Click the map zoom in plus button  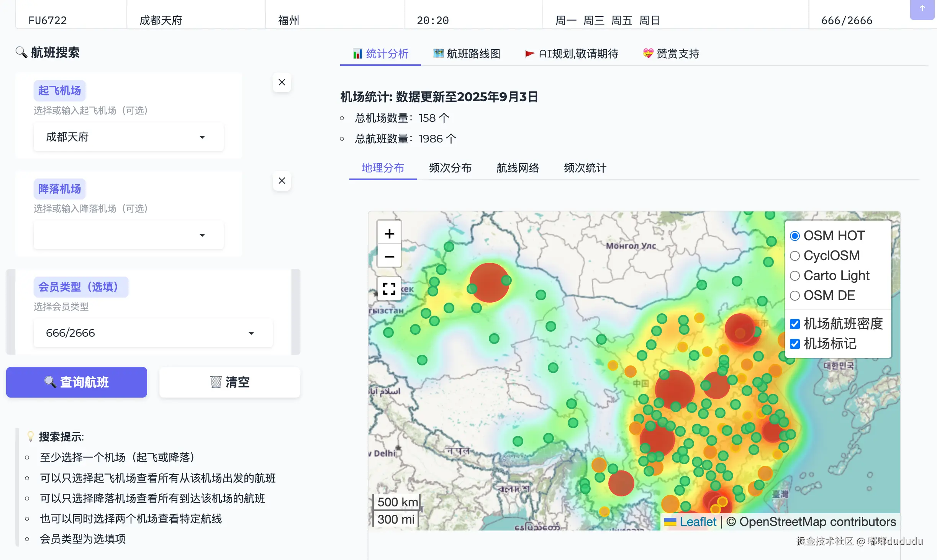tap(389, 234)
